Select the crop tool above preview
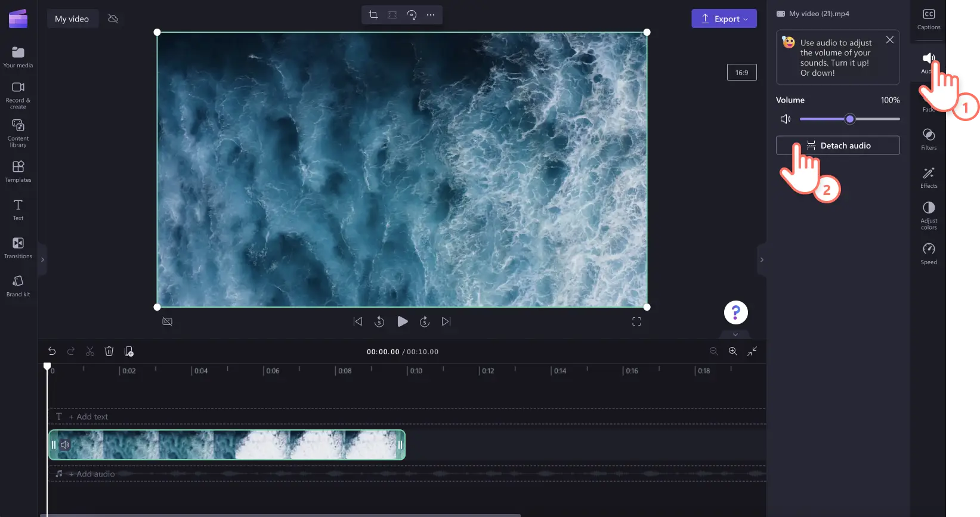Image resolution: width=980 pixels, height=517 pixels. (373, 15)
